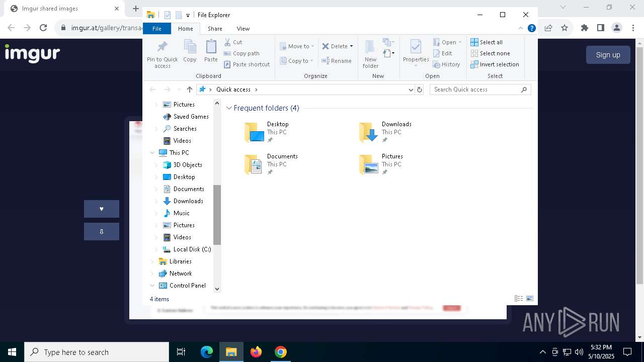
Task: Click Invert selection in ribbon
Action: [495, 64]
